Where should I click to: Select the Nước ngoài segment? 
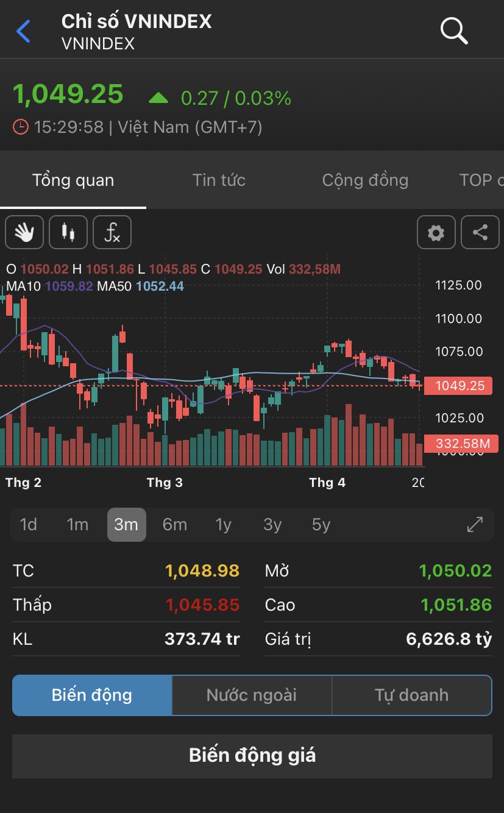click(x=252, y=695)
